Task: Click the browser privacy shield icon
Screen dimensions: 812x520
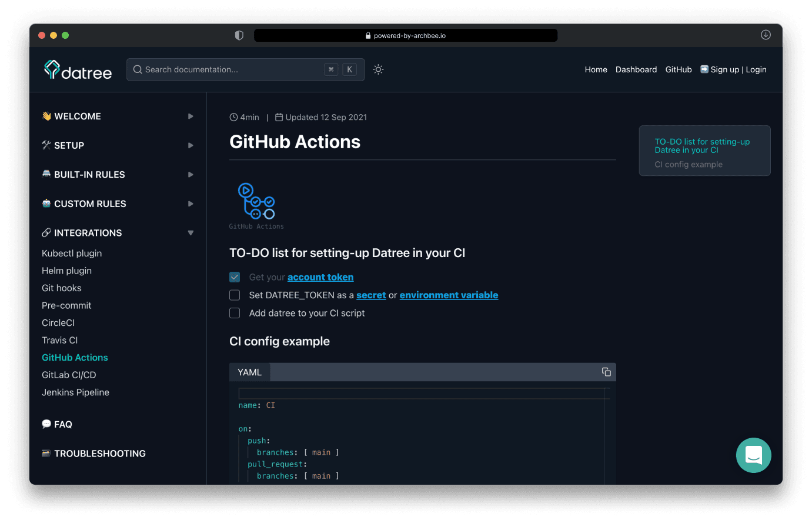Action: tap(239, 35)
